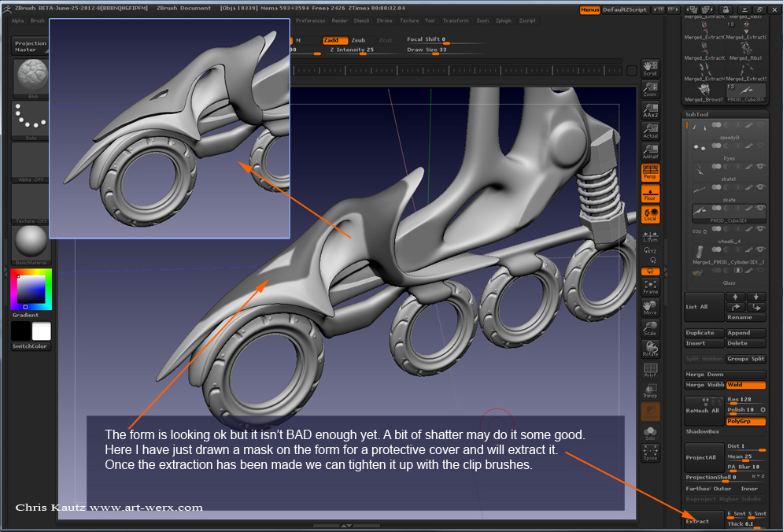Open the Zplugin menu

tap(503, 21)
